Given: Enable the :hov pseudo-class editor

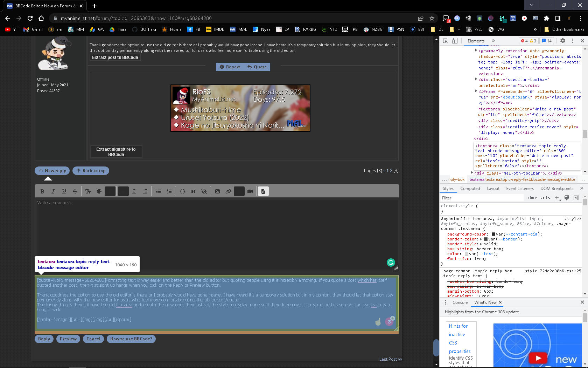Looking at the screenshot, I should point(532,198).
